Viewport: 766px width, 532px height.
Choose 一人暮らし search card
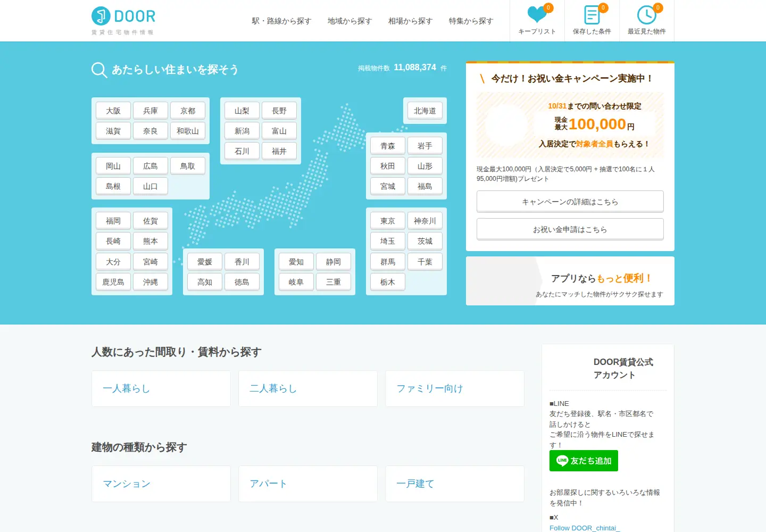[161, 389]
